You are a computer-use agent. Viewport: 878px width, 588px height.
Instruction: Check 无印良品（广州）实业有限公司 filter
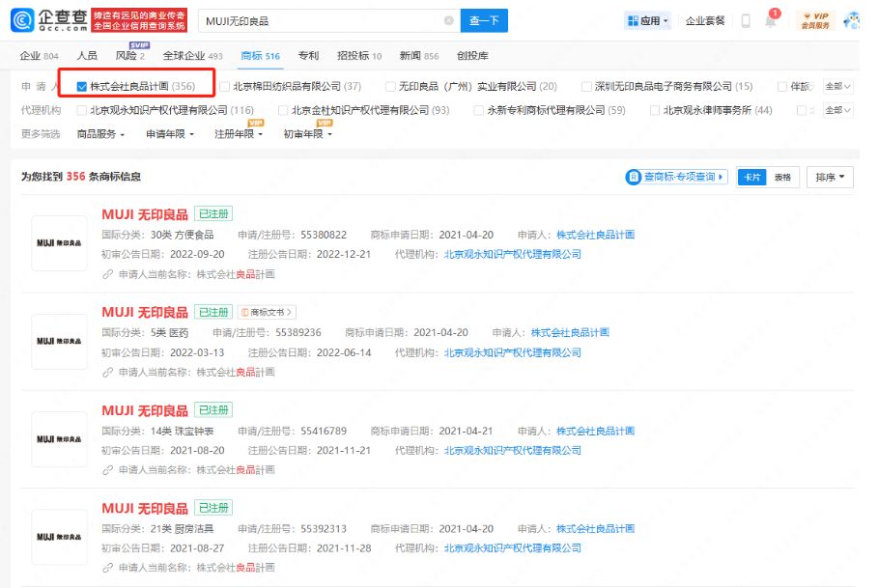click(x=390, y=86)
